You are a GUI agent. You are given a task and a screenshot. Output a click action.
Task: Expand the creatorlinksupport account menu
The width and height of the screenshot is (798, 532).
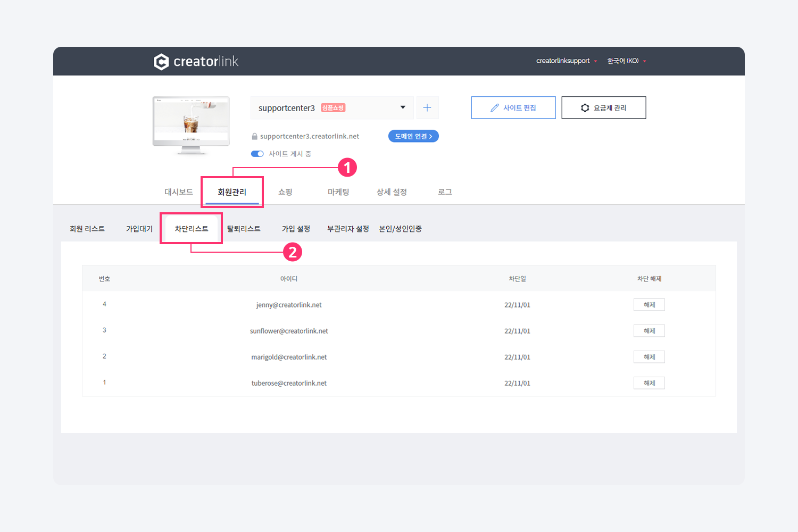point(567,61)
